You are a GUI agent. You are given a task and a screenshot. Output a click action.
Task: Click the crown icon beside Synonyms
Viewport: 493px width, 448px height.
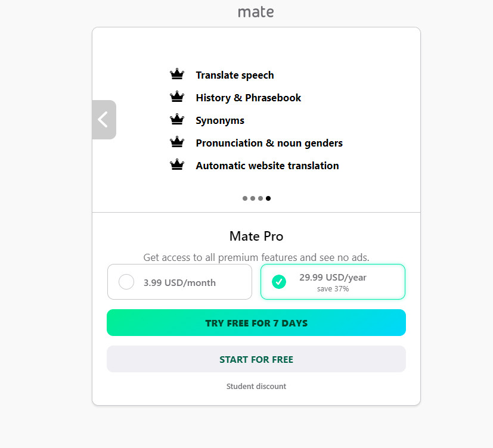tap(176, 120)
